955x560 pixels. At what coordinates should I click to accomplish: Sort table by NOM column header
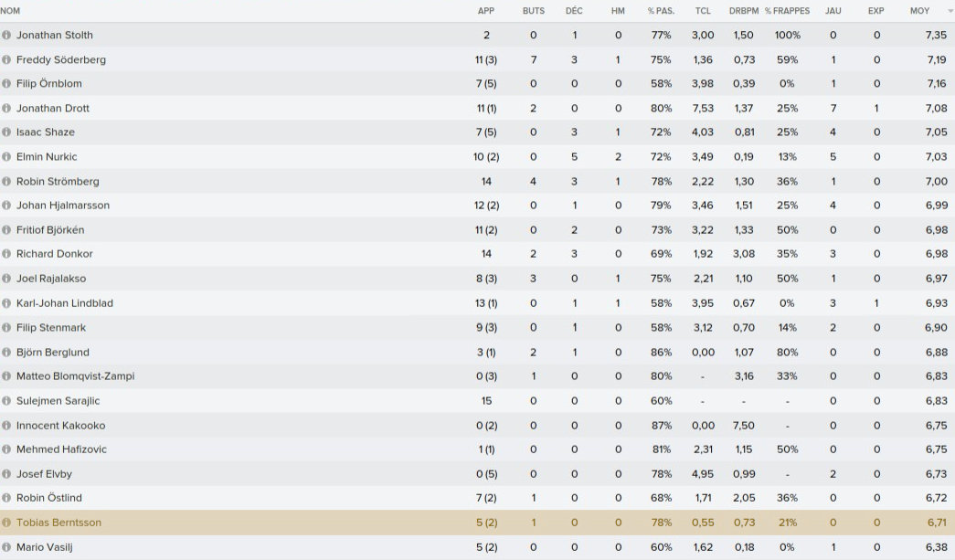(x=11, y=11)
